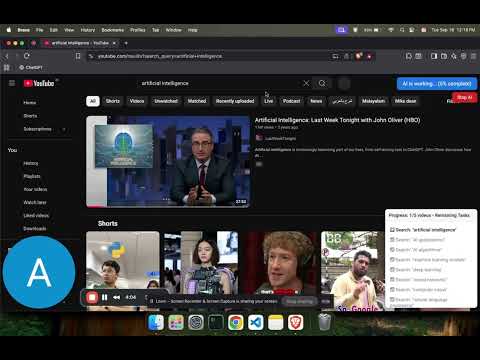The image size is (480, 360).
Task: Open Google Chrome in the Dock
Action: [x=236, y=322]
